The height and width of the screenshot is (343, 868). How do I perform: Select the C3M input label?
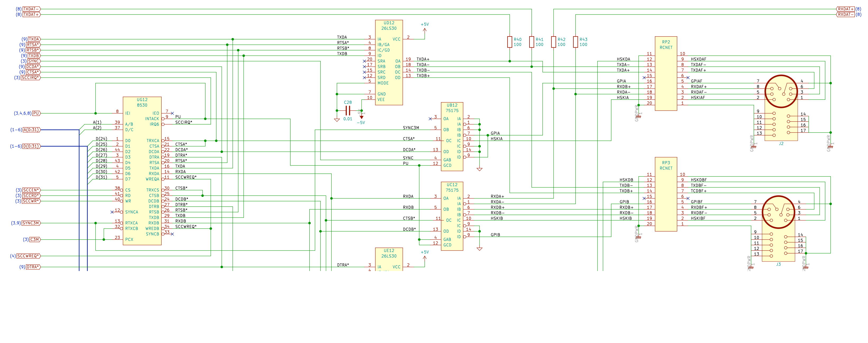(35, 240)
